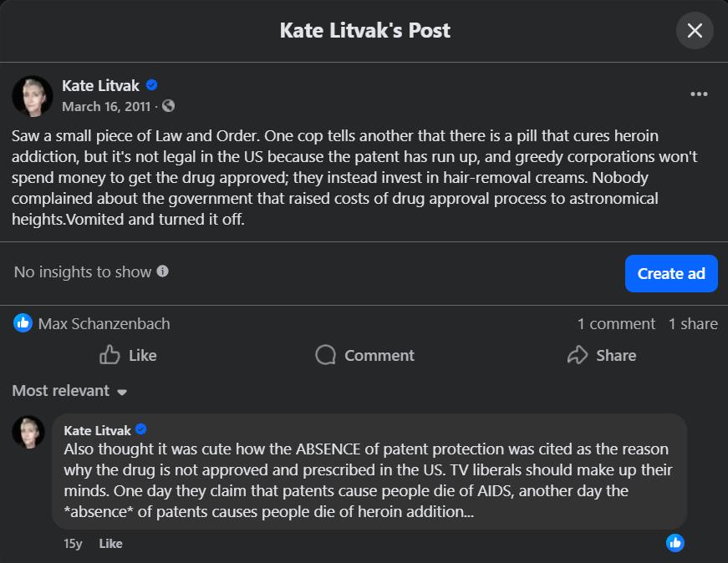The width and height of the screenshot is (728, 563).
Task: View the 1 comment link
Action: (x=618, y=323)
